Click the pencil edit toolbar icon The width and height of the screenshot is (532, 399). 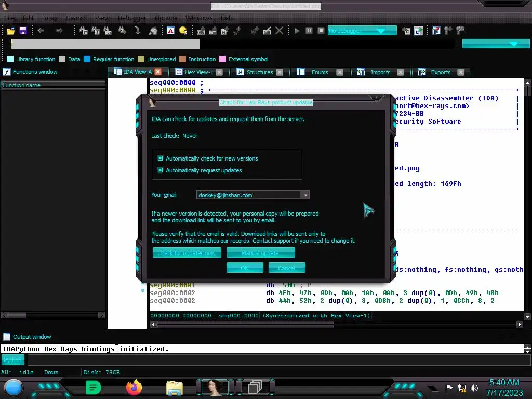pyautogui.click(x=267, y=31)
